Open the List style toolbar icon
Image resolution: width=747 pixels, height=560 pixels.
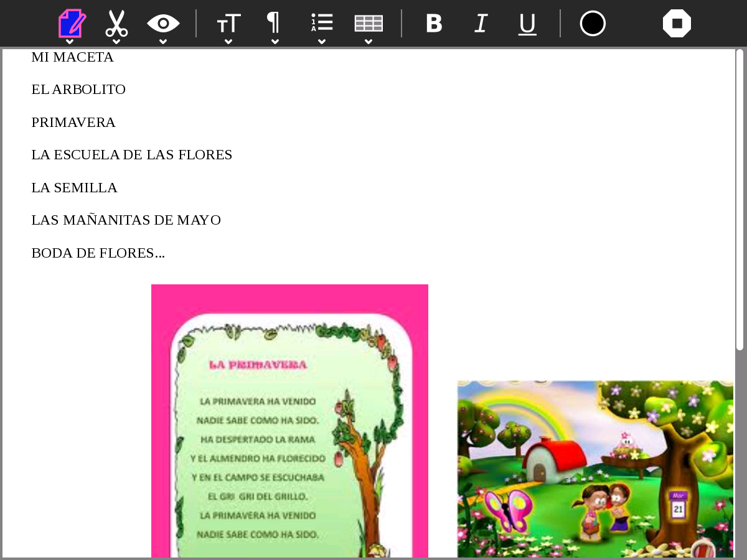(x=322, y=23)
